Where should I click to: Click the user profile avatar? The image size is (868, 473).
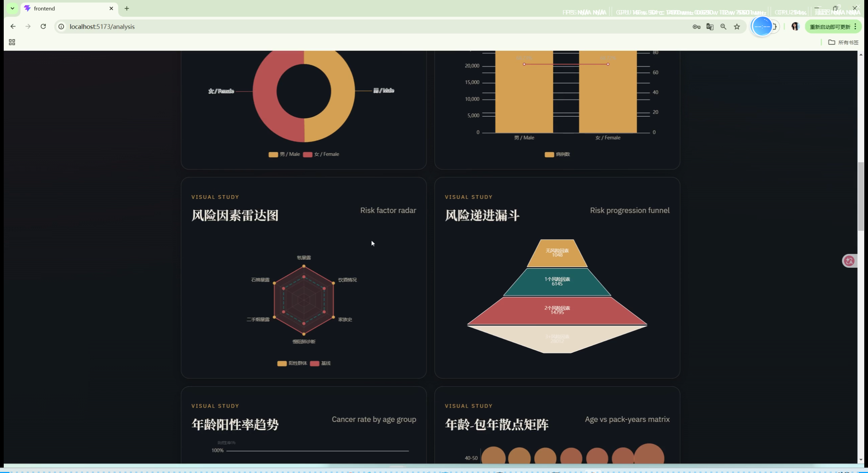coord(795,27)
